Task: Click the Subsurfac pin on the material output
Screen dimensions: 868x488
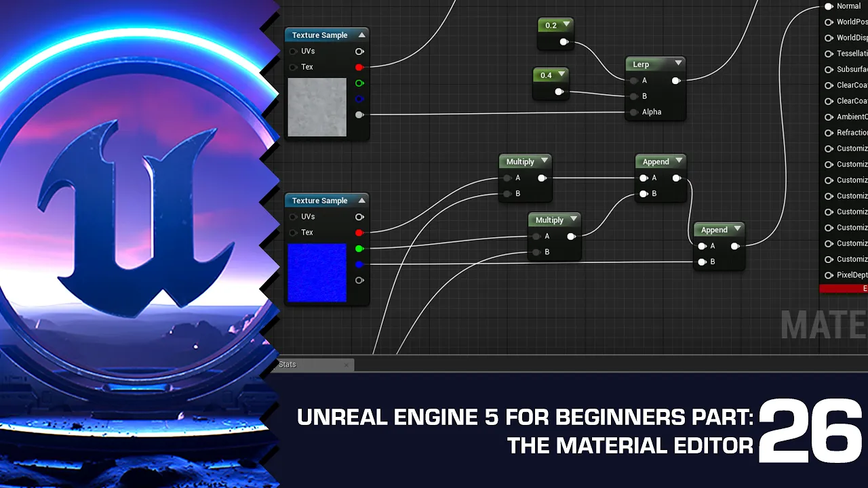Action: pyautogui.click(x=829, y=69)
